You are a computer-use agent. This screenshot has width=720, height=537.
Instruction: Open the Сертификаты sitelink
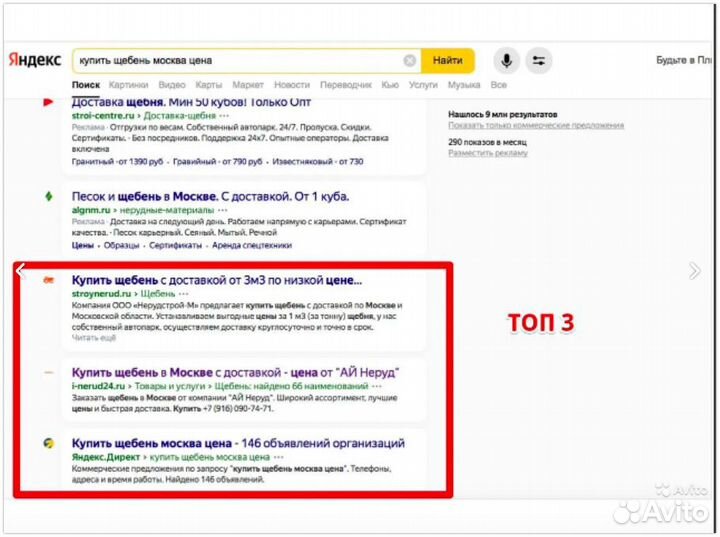click(175, 245)
